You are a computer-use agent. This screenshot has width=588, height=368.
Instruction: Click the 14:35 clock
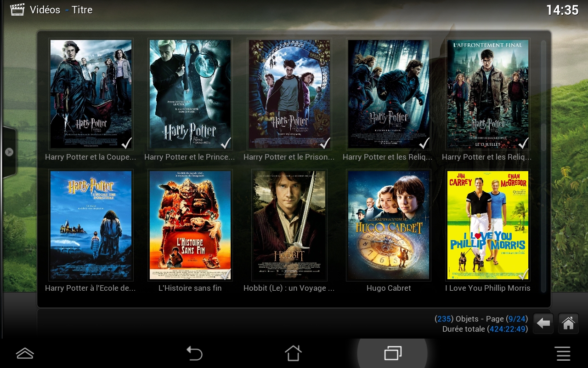[562, 10]
